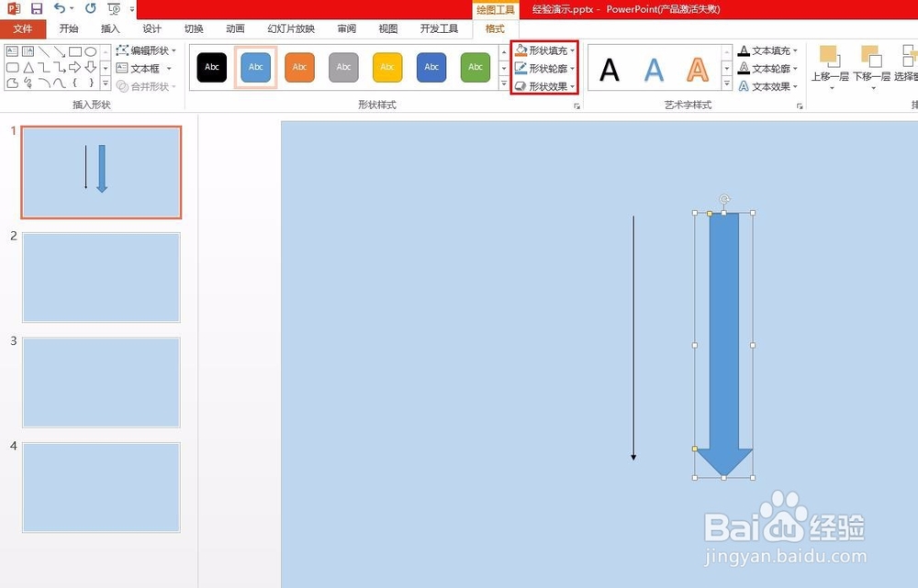Pick the line arrow shape
Screen dimensions: 918x588
(x=59, y=51)
